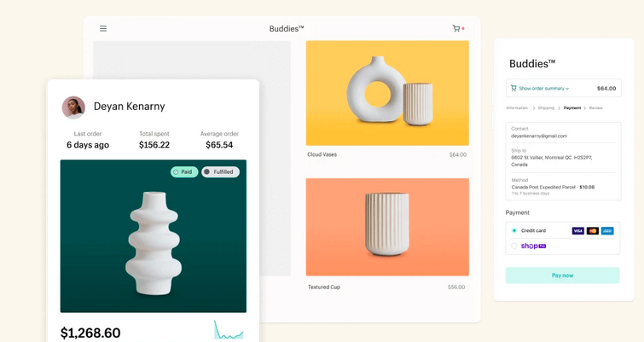Click the $156.22 total spent value
This screenshot has height=342, width=644.
(x=154, y=145)
